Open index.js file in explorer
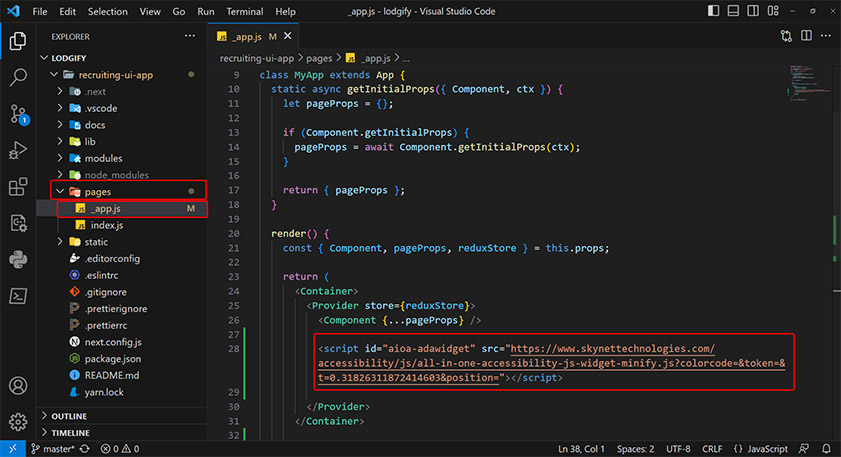This screenshot has height=457, width=841. click(122, 225)
